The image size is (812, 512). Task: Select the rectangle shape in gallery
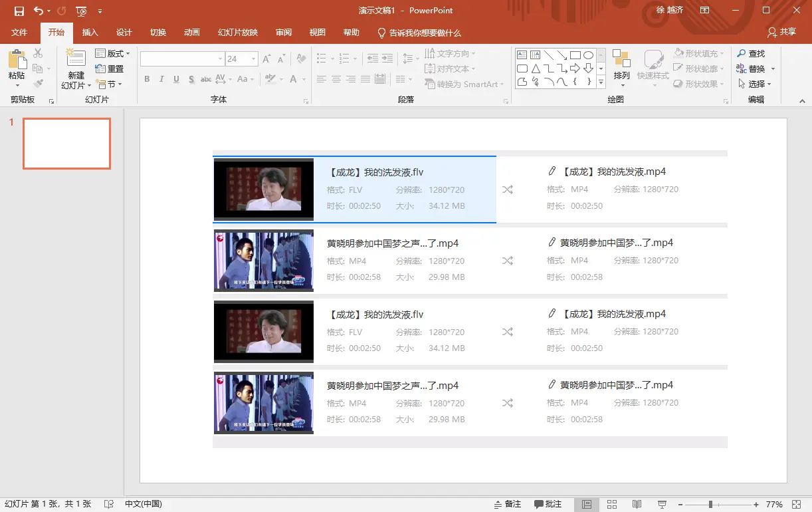coord(575,55)
